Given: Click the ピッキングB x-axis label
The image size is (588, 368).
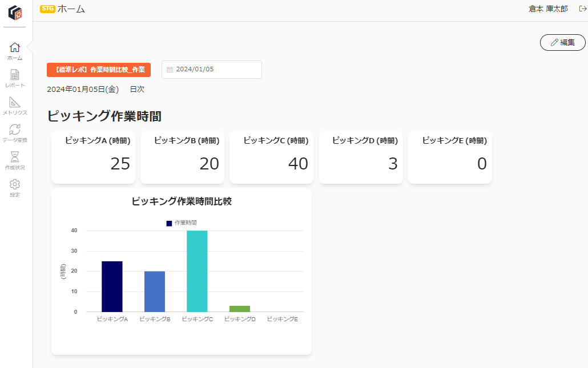Looking at the screenshot, I should click(155, 319).
